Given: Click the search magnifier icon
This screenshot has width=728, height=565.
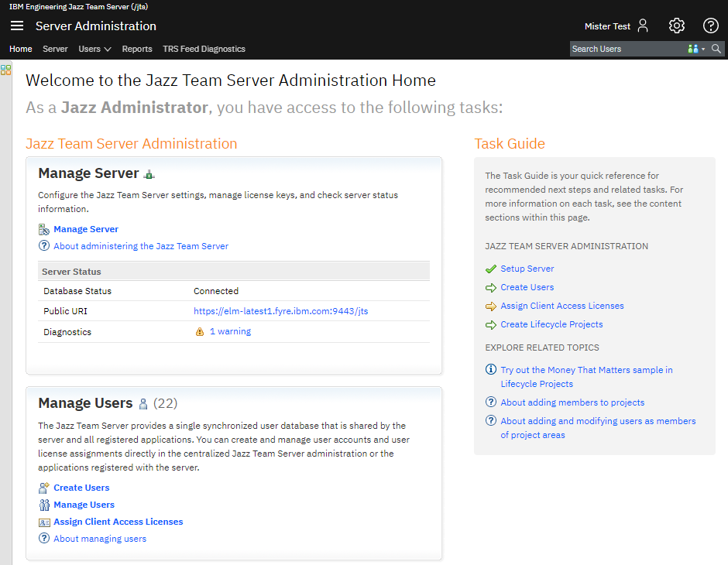Looking at the screenshot, I should tap(716, 49).
